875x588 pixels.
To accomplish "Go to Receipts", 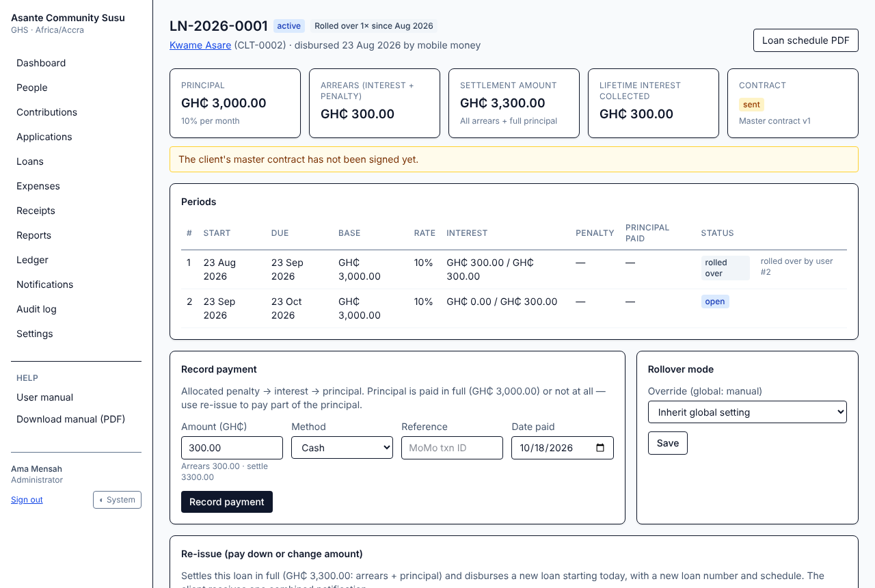I will click(36, 211).
